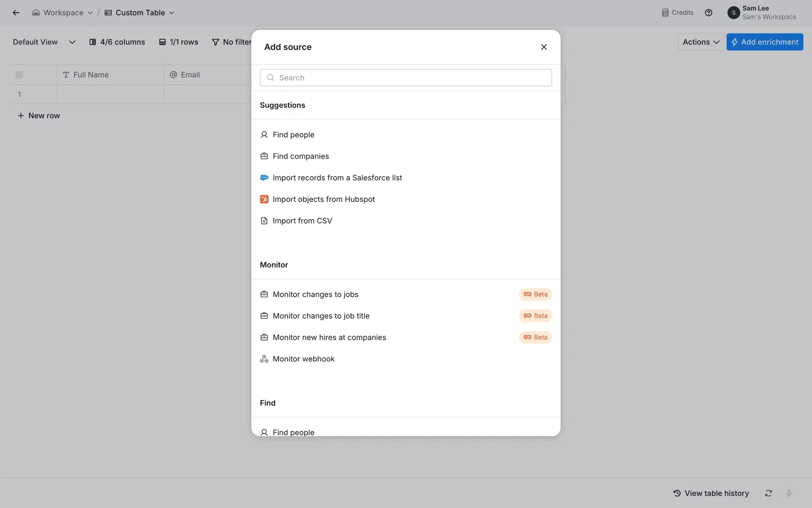Open the help question mark icon

(x=708, y=13)
